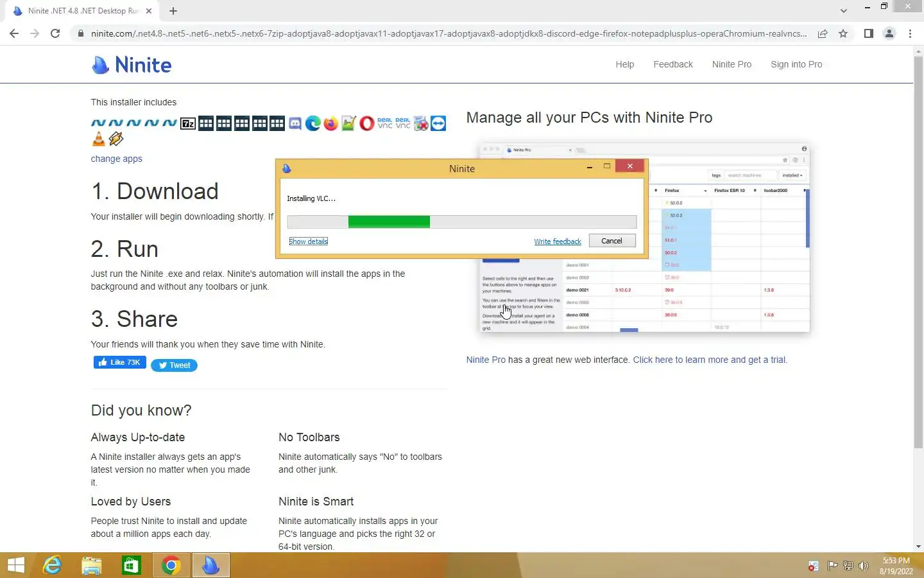Click the '3. Share' heading
This screenshot has width=924, height=578.
point(134,319)
